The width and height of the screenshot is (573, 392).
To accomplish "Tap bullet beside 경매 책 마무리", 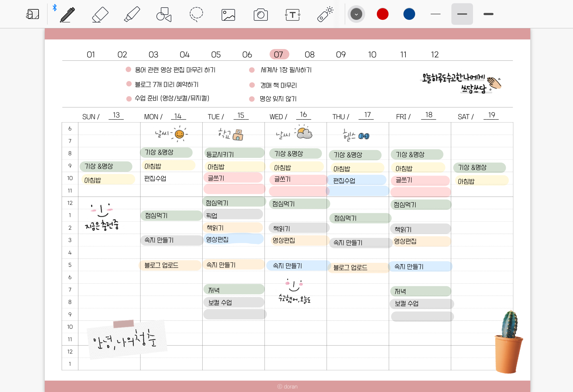I will [252, 85].
